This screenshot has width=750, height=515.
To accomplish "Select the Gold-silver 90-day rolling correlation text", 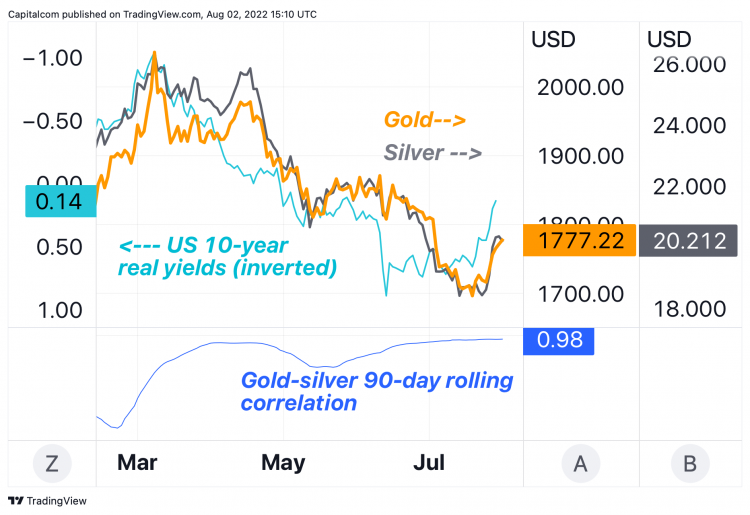I will pos(376,391).
